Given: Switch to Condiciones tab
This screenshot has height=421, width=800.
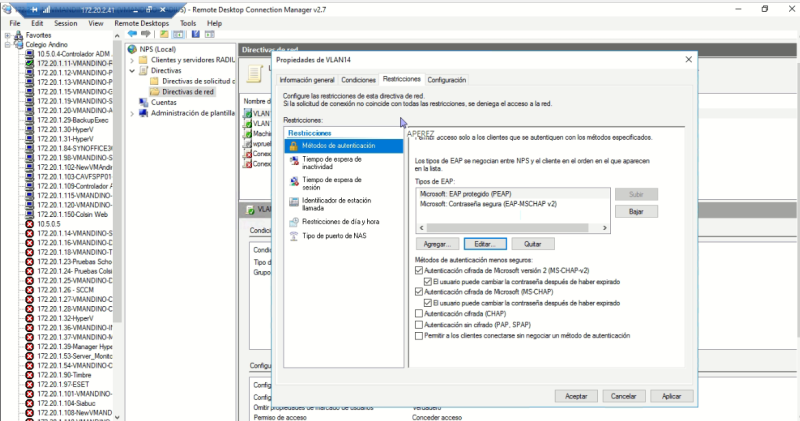Looking at the screenshot, I should click(x=358, y=80).
